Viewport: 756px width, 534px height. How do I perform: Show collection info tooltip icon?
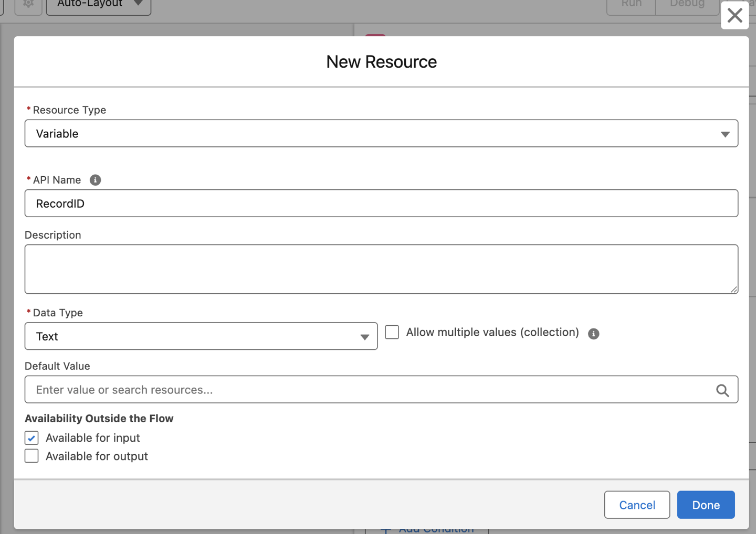pyautogui.click(x=593, y=334)
